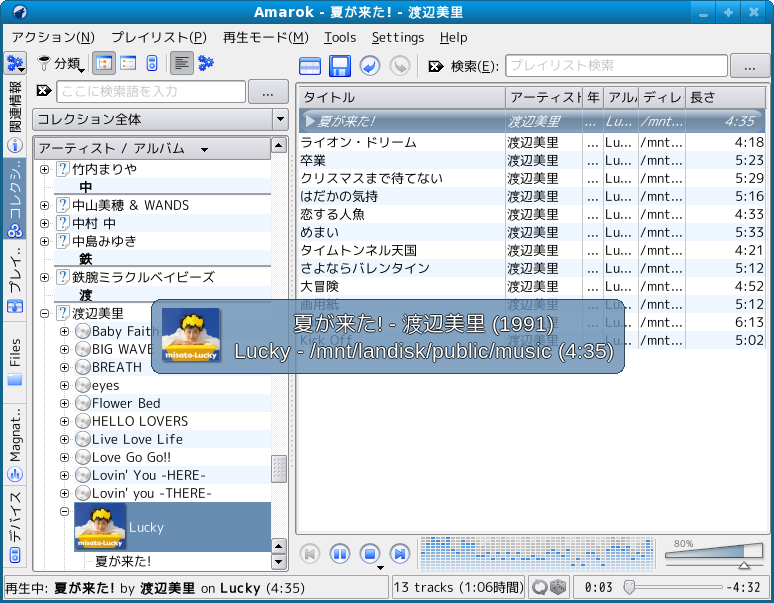774x603 pixels.
Task: Open the 関連情報 context sidebar tab
Action: [15, 117]
